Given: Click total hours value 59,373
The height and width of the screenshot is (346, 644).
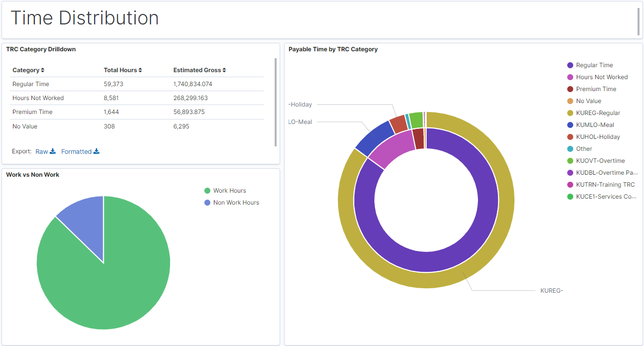Looking at the screenshot, I should tap(113, 84).
